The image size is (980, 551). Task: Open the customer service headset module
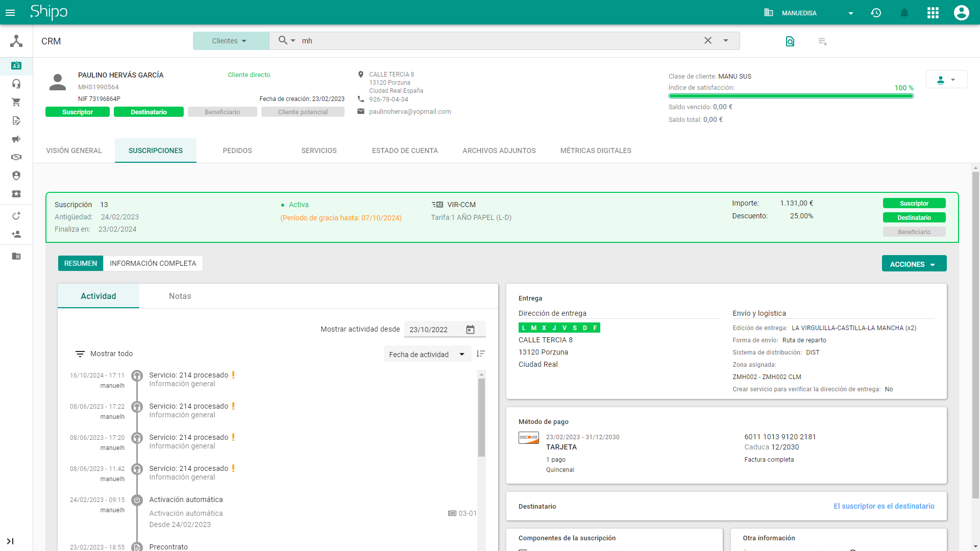(x=16, y=84)
